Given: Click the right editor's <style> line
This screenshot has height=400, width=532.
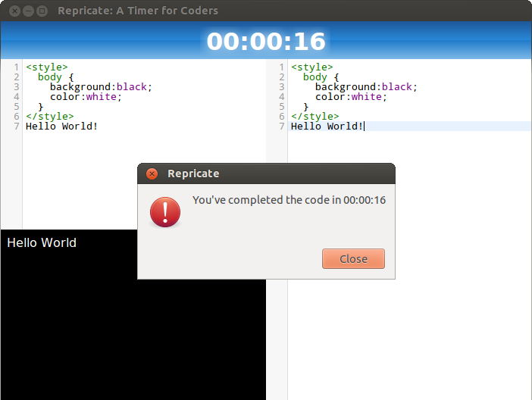Looking at the screenshot, I should pyautogui.click(x=312, y=67).
